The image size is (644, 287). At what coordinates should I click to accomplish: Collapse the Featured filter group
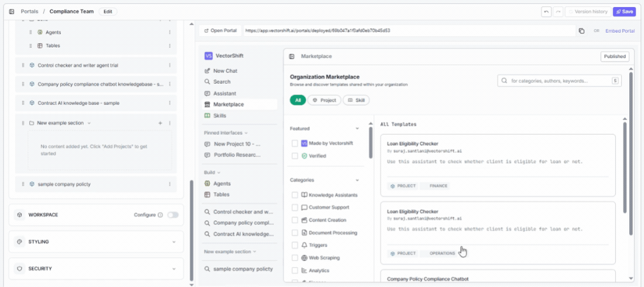[x=357, y=128]
